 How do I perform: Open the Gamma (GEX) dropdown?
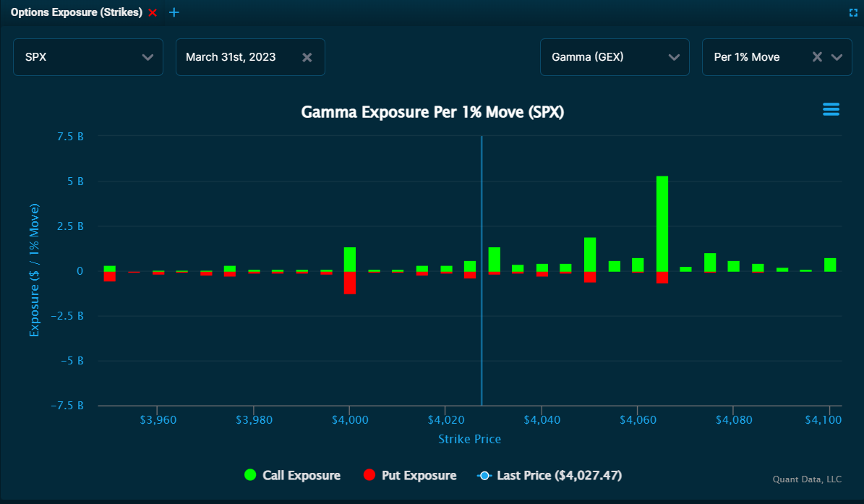615,57
